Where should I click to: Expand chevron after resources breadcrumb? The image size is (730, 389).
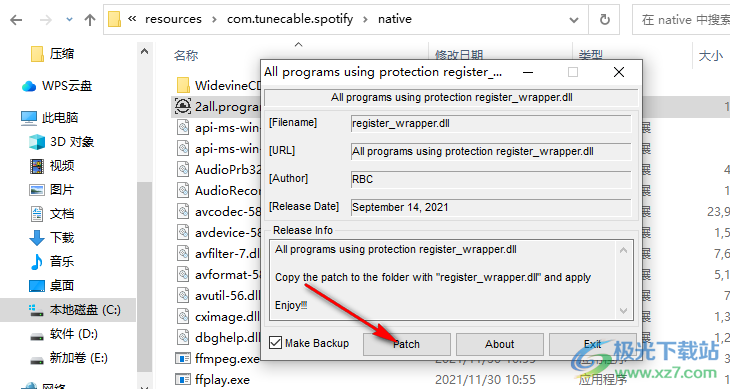point(214,20)
